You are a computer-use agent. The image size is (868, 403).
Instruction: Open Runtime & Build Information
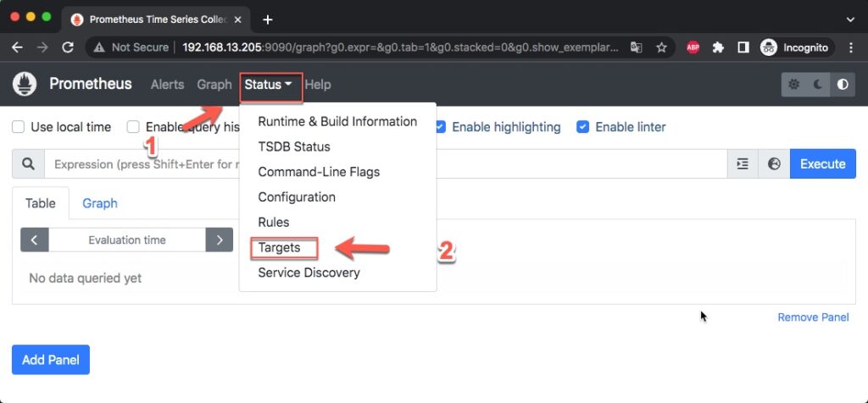click(337, 121)
